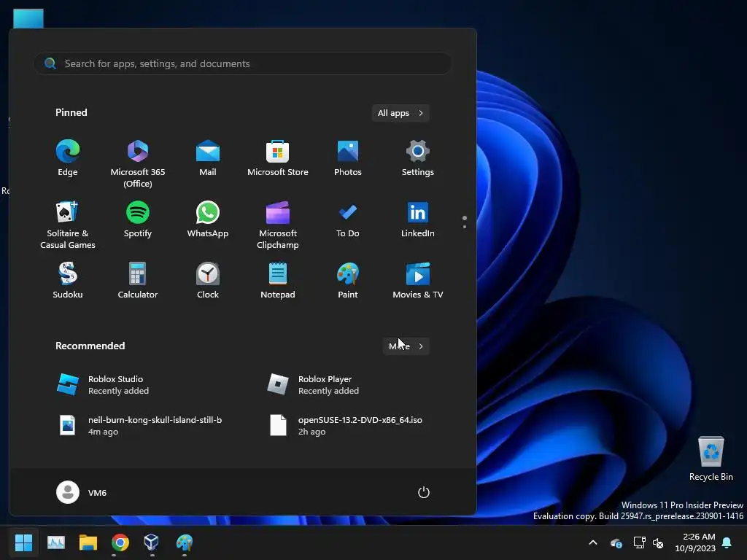Open the power options button
Screen dimensions: 747x560
click(424, 492)
